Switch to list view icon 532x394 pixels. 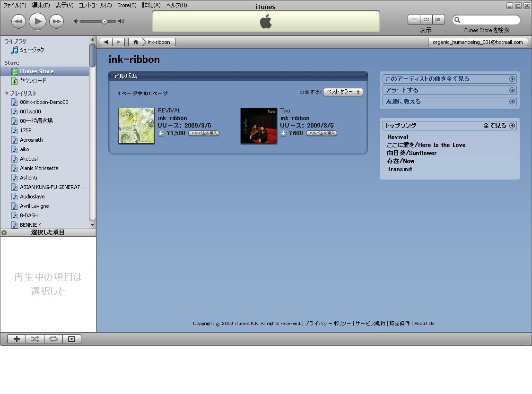(414, 20)
